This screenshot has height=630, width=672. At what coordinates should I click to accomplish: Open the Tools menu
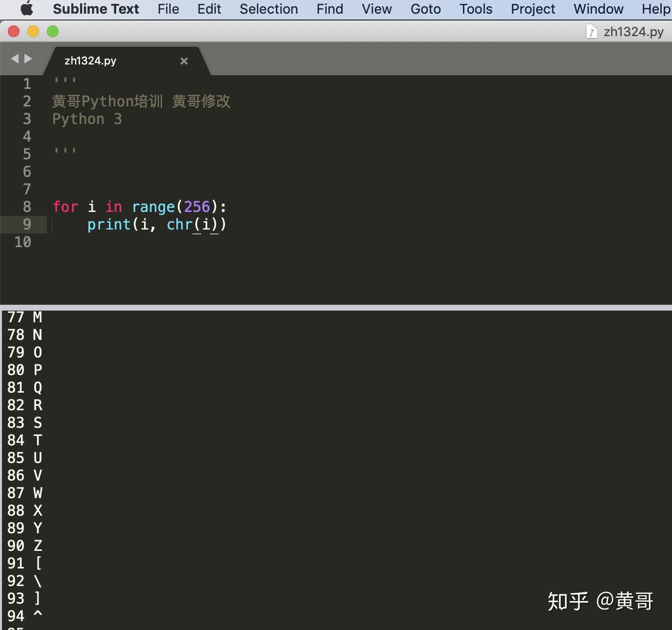point(475,9)
